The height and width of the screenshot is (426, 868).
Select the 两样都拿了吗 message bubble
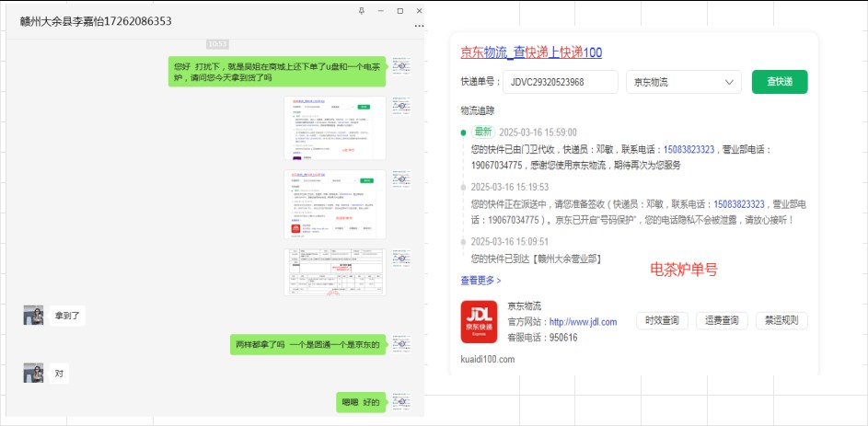click(x=307, y=344)
